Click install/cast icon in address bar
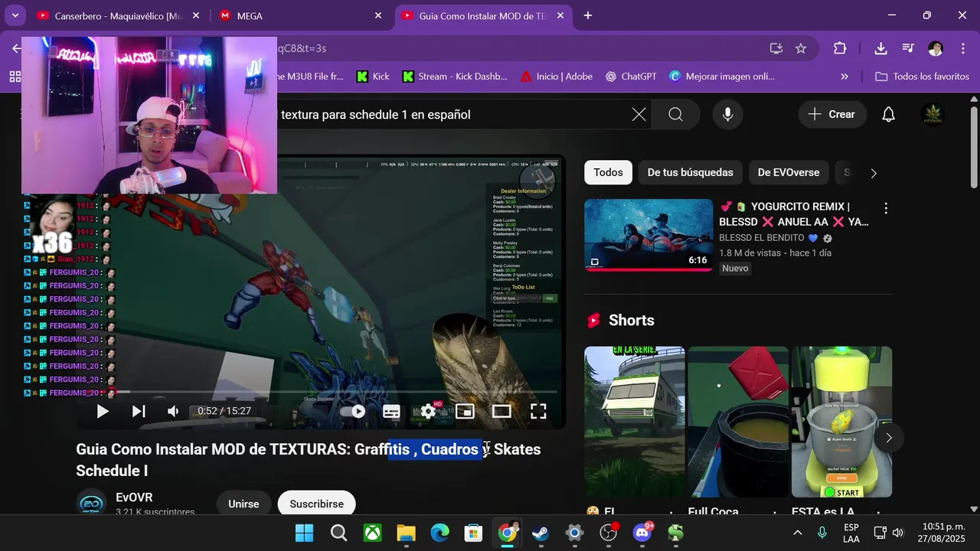Screen dimensions: 980x551 click(776, 48)
